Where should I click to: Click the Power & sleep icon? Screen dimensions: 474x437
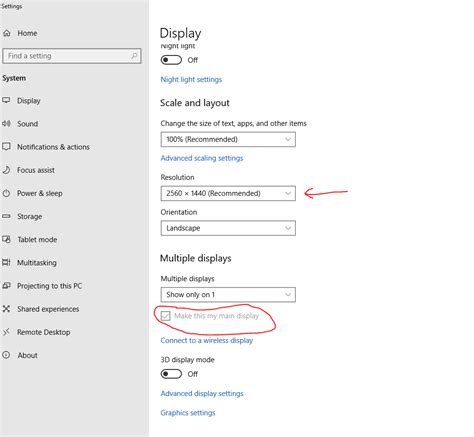(6, 193)
